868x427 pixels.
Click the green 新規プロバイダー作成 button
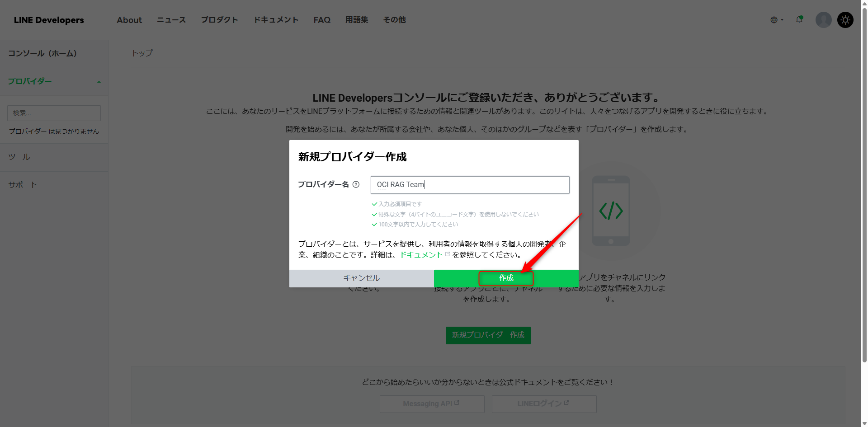488,335
